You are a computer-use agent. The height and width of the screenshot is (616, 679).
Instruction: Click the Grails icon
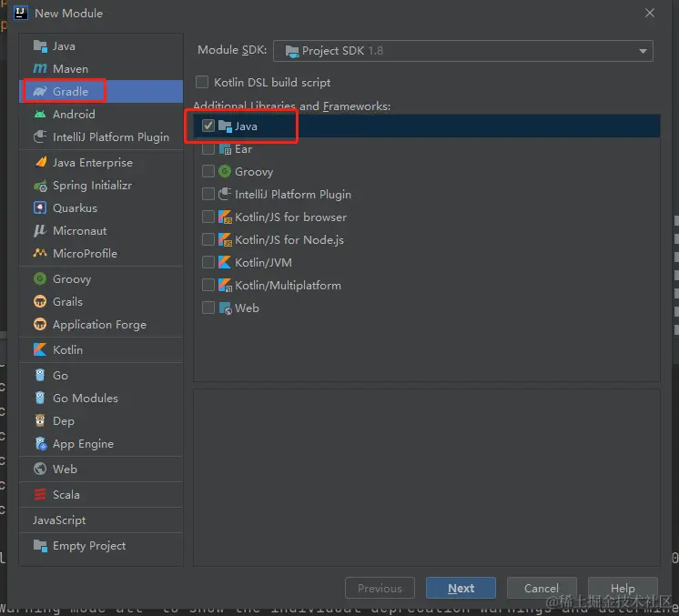40,301
